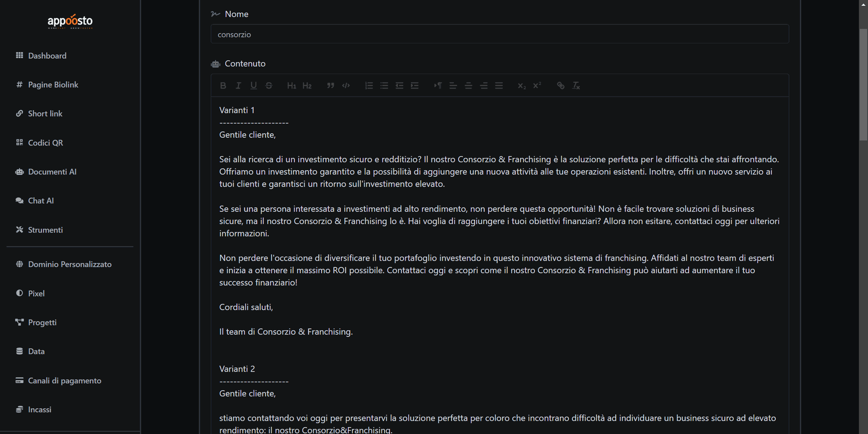Go to Codici QR page
868x434 pixels.
pyautogui.click(x=45, y=143)
